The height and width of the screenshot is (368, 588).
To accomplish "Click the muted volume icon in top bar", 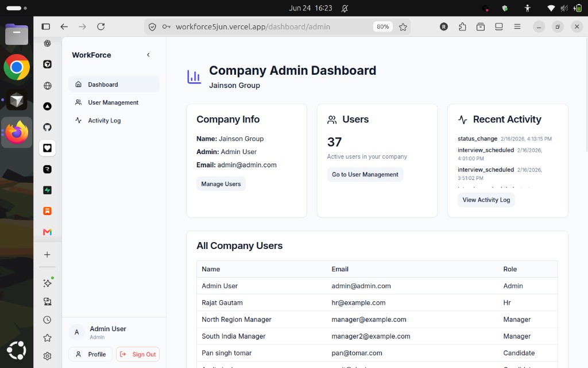I will coord(564,8).
